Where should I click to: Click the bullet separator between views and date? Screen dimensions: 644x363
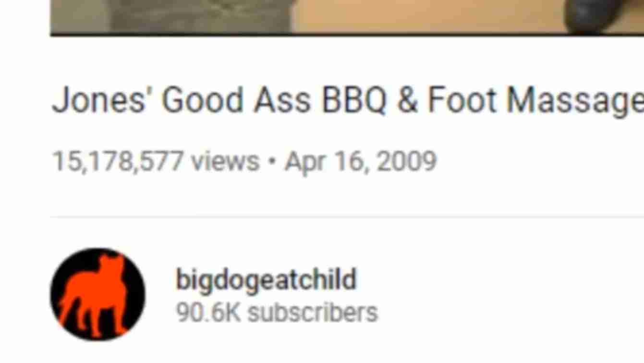click(x=272, y=161)
